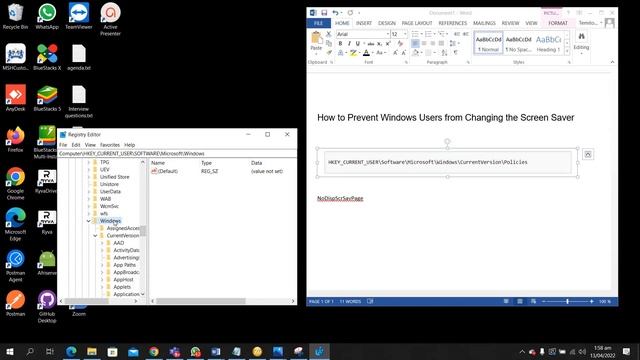Select the Heading 1 style
Image resolution: width=640 pixels, height=360 pixels.
(x=548, y=44)
